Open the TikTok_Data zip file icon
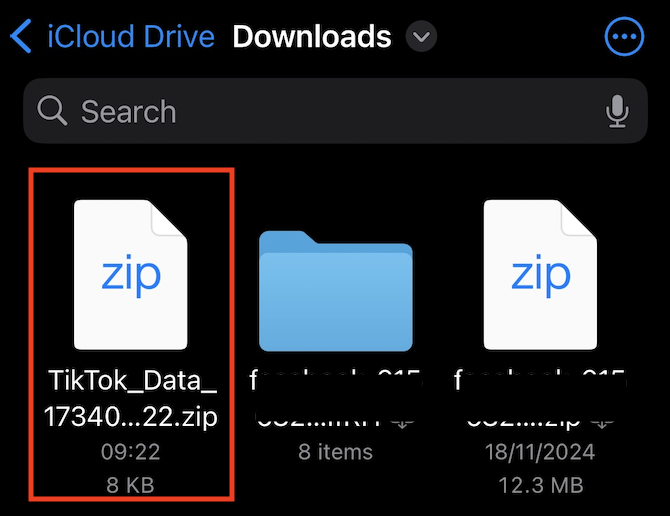The image size is (670, 516). 131,273
